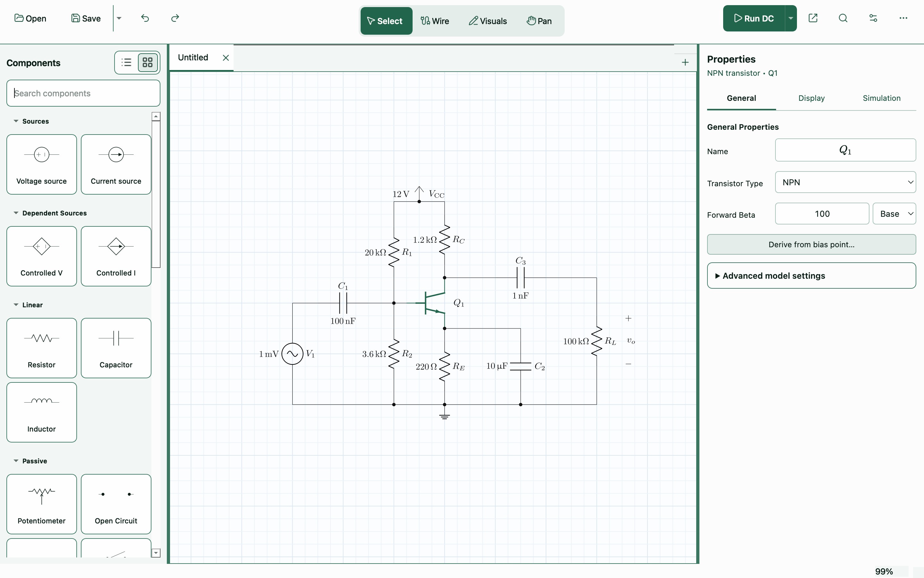924x578 pixels.
Task: Open the more options ellipsis menu
Action: pos(903,18)
